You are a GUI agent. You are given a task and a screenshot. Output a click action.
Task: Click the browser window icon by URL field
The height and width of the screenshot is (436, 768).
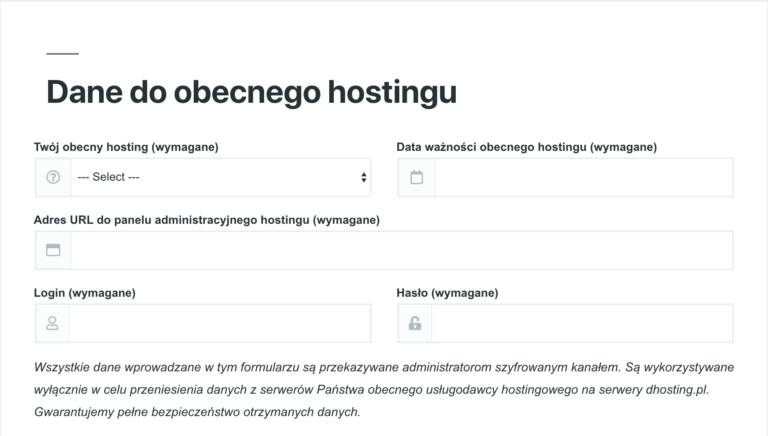(x=53, y=250)
